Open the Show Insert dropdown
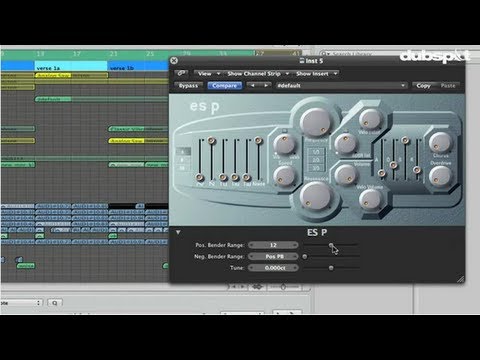The width and height of the screenshot is (480, 360). 317,74
